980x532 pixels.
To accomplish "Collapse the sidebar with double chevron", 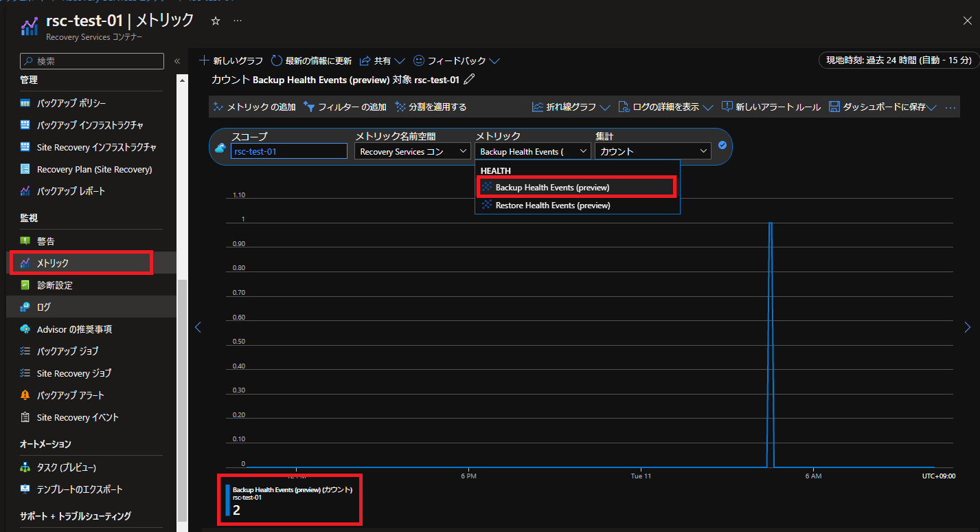I will [x=176, y=61].
